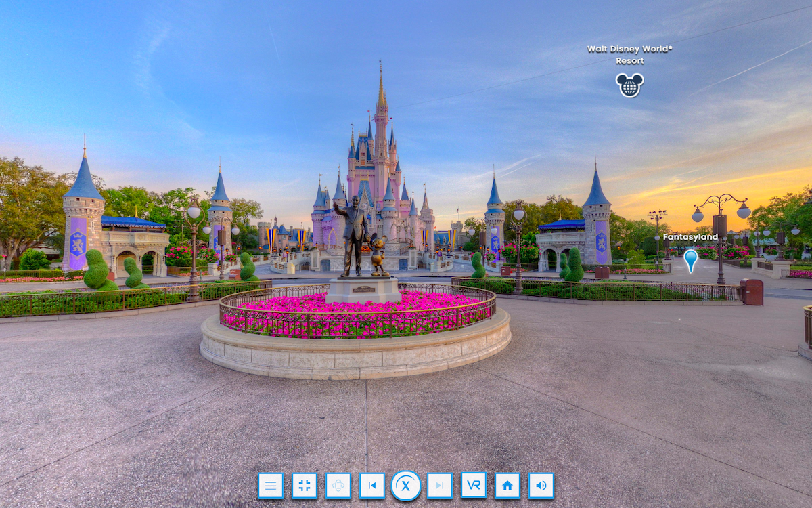This screenshot has height=508, width=812.
Task: Toggle the gyroscope orbit view icon
Action: [338, 486]
